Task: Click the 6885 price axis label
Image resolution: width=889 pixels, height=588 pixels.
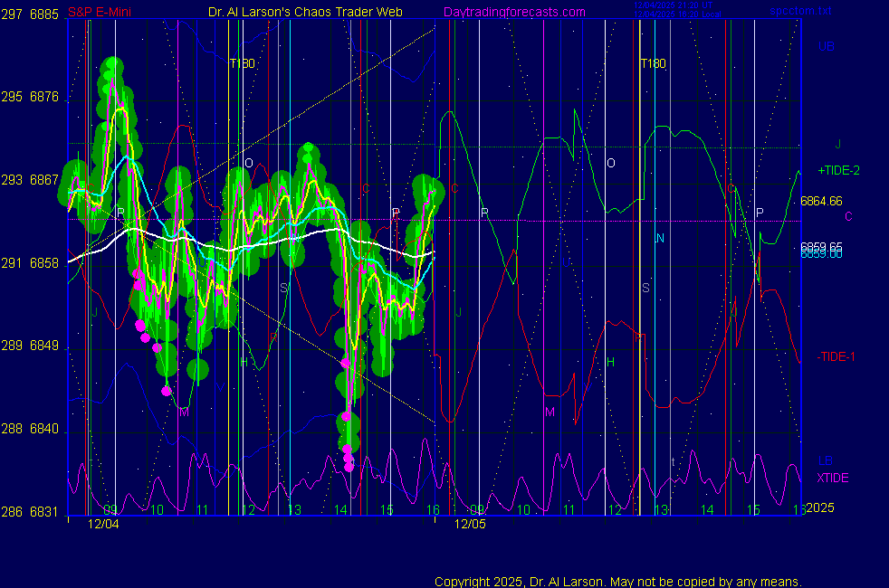Action: click(44, 14)
